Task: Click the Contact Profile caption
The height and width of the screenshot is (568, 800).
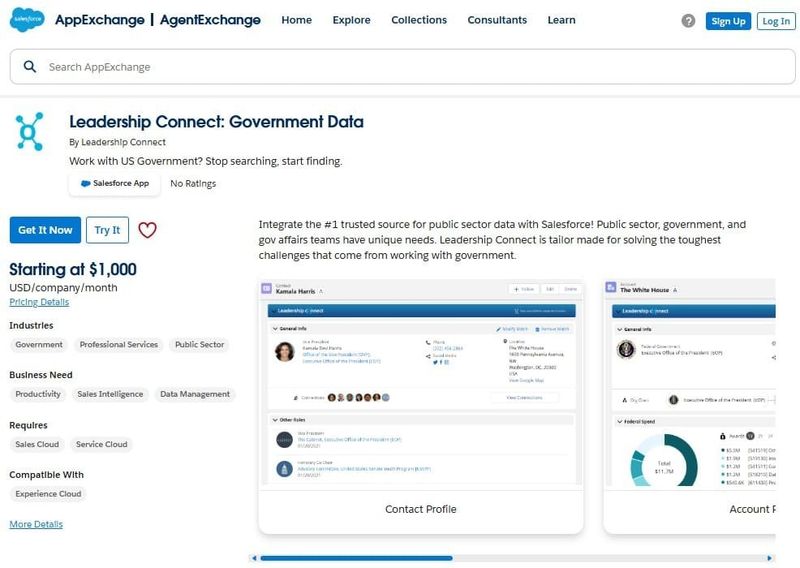Action: [421, 509]
